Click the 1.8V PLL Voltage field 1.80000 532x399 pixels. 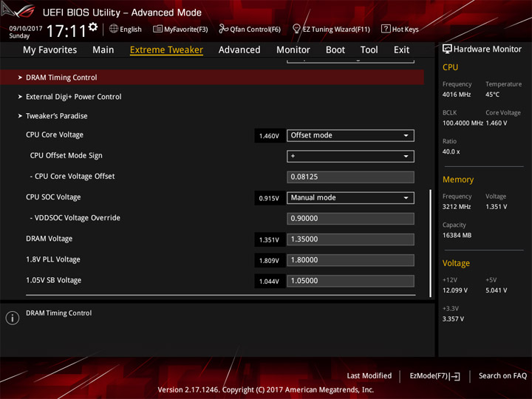(350, 260)
